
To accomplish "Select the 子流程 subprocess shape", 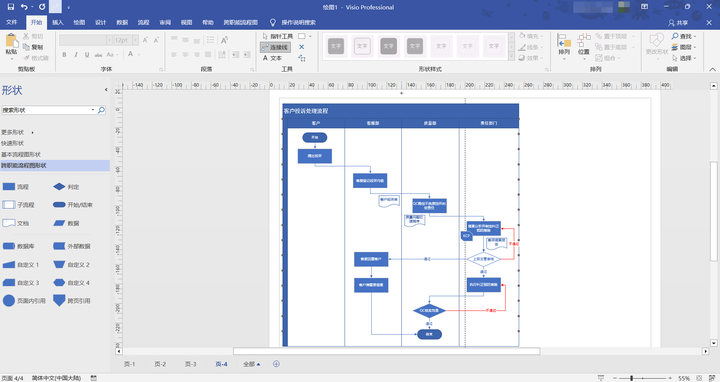I will tap(18, 205).
